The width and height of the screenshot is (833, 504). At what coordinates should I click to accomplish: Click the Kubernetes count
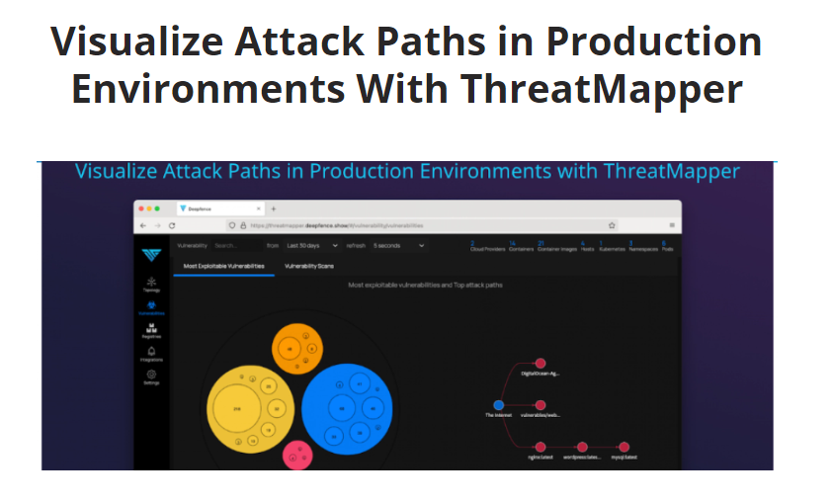tap(612, 246)
